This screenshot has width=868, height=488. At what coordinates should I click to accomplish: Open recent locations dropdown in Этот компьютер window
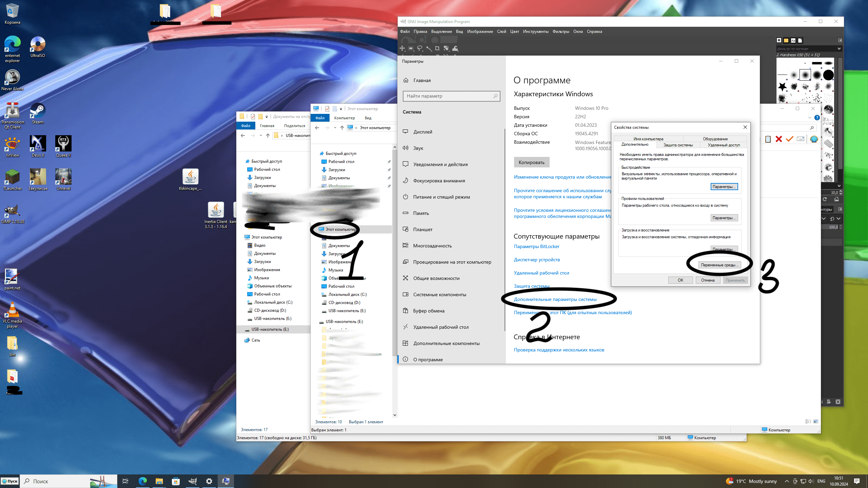(335, 128)
